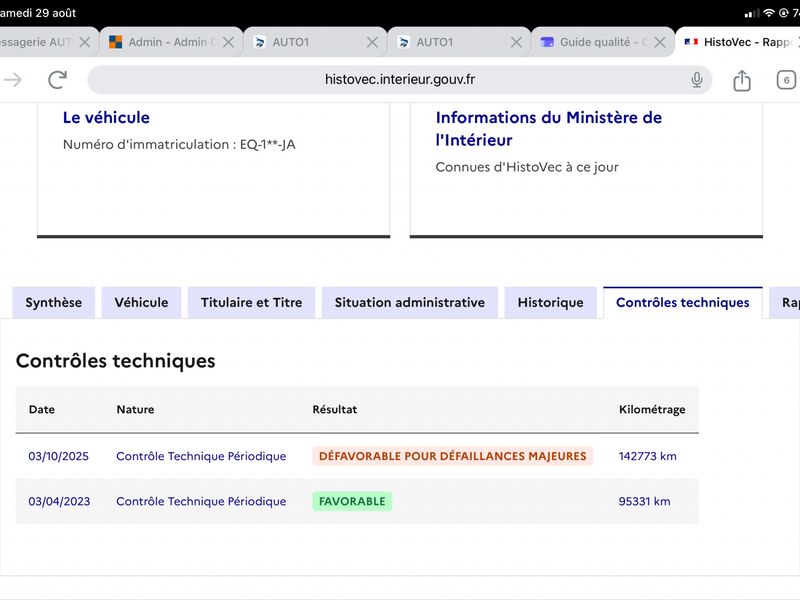
Task: Click the Résultat column header
Action: point(335,409)
